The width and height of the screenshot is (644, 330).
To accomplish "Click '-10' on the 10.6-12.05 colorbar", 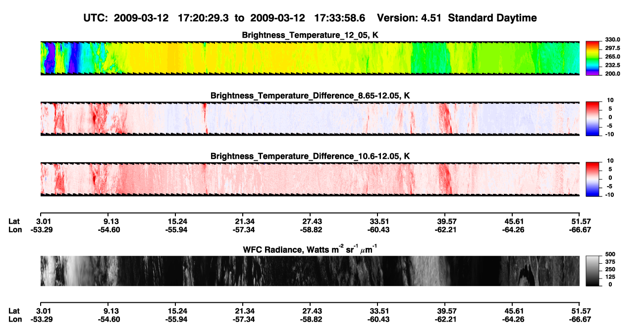I will [x=609, y=194].
